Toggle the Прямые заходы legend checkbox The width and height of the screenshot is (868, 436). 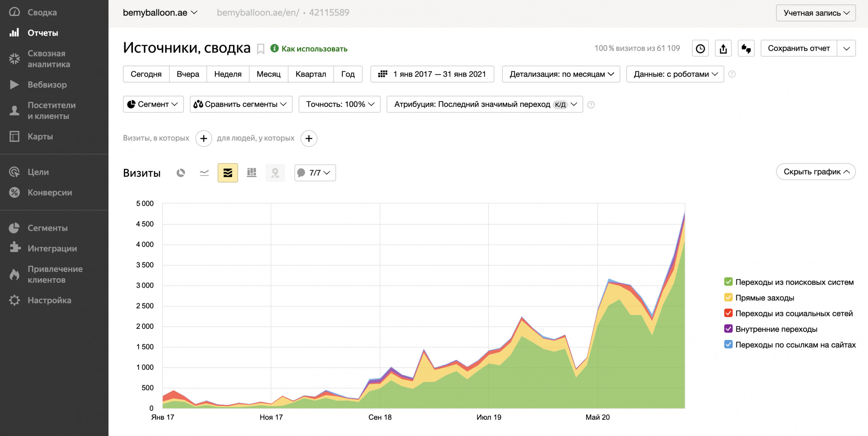(728, 298)
